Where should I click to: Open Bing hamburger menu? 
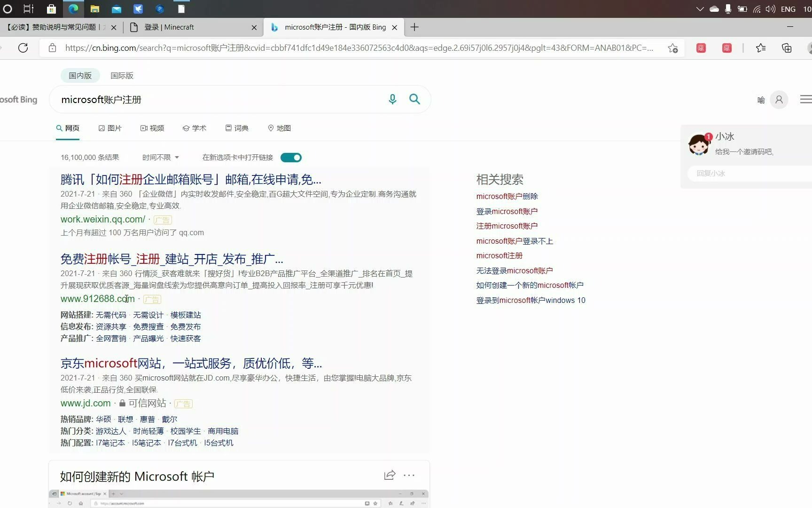pyautogui.click(x=805, y=99)
